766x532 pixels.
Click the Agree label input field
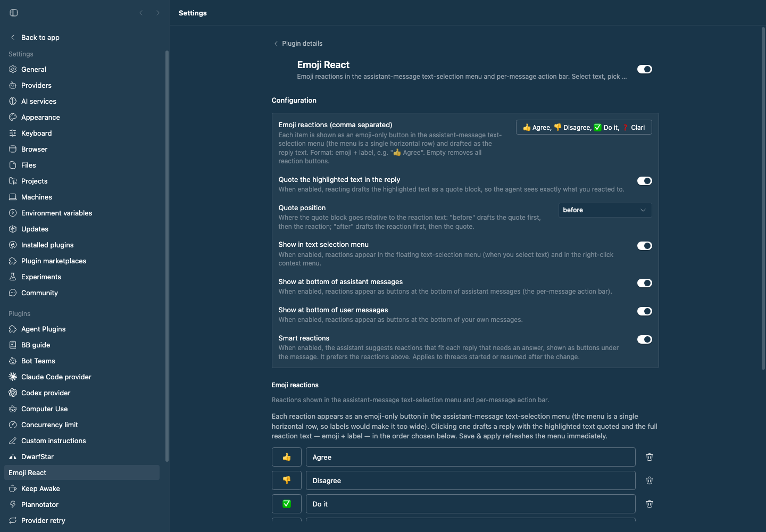click(471, 457)
